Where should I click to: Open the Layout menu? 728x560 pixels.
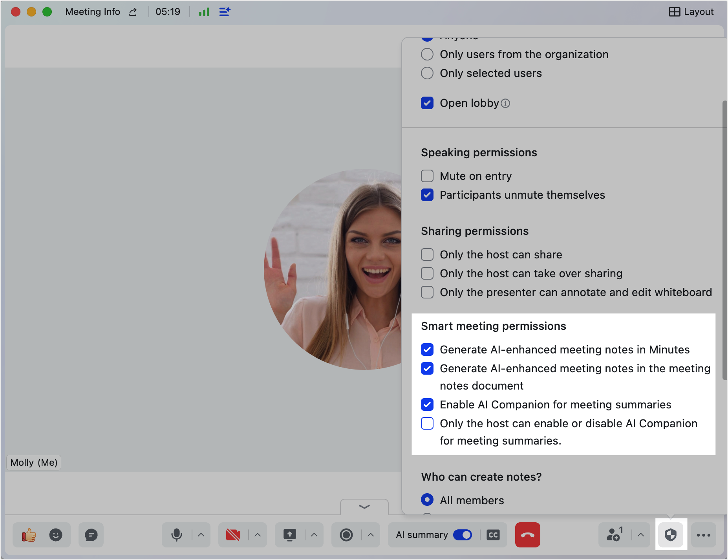click(691, 11)
